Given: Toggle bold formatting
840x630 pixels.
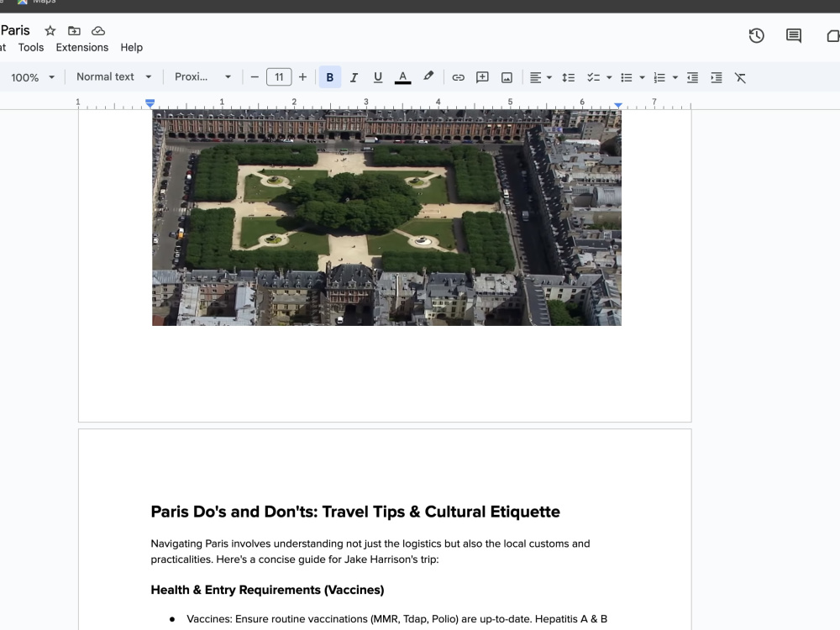Looking at the screenshot, I should click(x=330, y=77).
